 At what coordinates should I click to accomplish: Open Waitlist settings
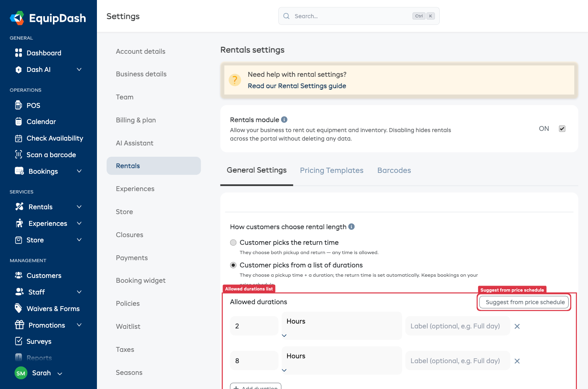pyautogui.click(x=153, y=326)
